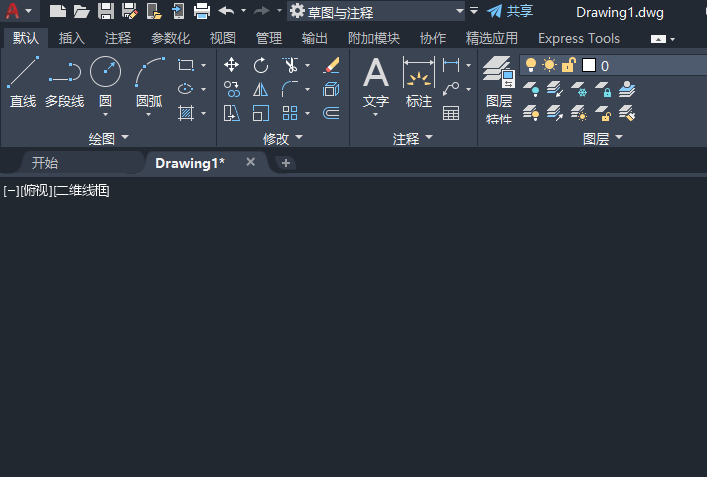Open the Circle (圆) options dropdown arrow
Image resolution: width=707 pixels, height=477 pixels.
(x=106, y=115)
